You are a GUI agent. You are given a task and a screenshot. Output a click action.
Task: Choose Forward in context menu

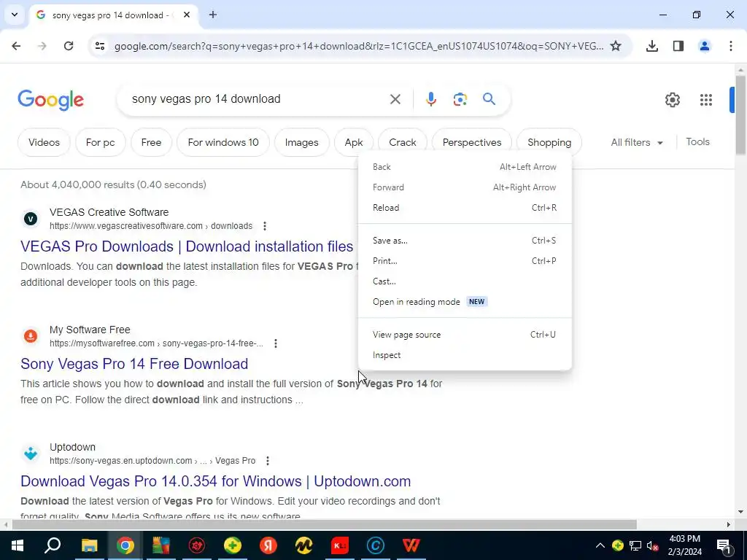point(465,187)
